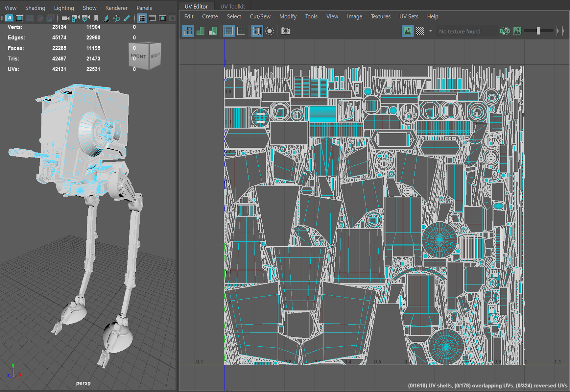
Task: Adjust the image dimming slider
Action: [539, 31]
